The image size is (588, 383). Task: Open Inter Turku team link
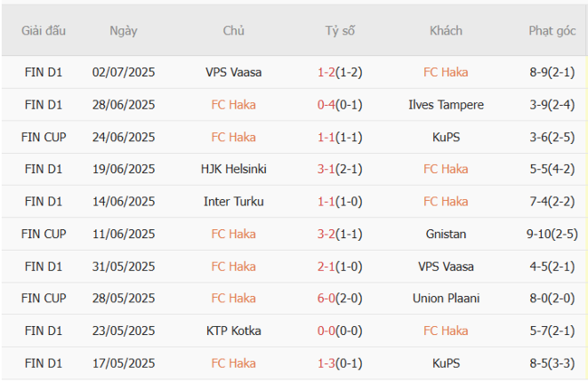pos(233,202)
